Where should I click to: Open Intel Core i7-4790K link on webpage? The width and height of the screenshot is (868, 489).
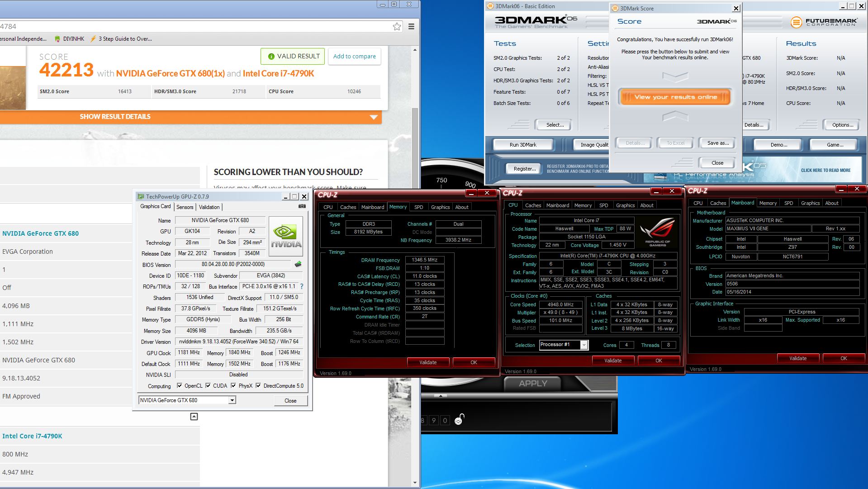click(32, 436)
